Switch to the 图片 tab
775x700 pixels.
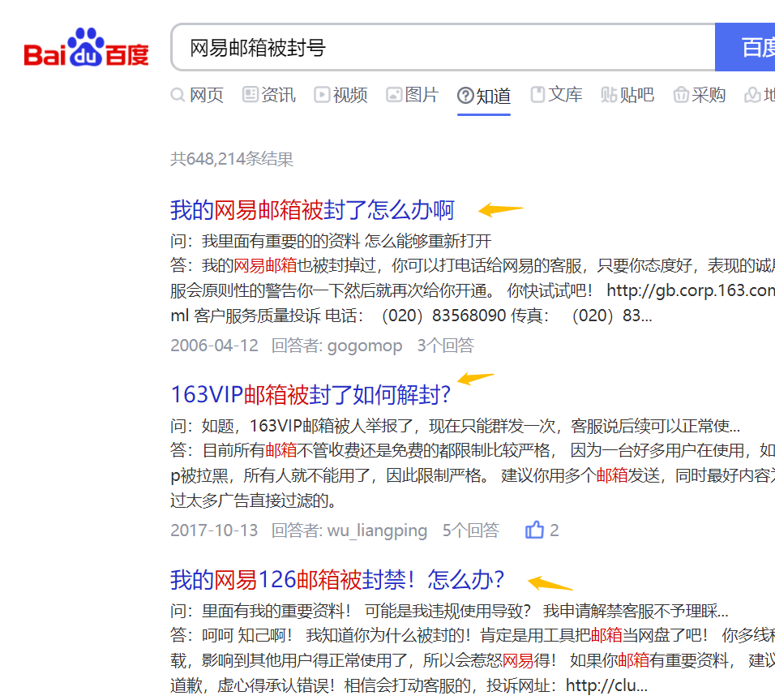413,94
